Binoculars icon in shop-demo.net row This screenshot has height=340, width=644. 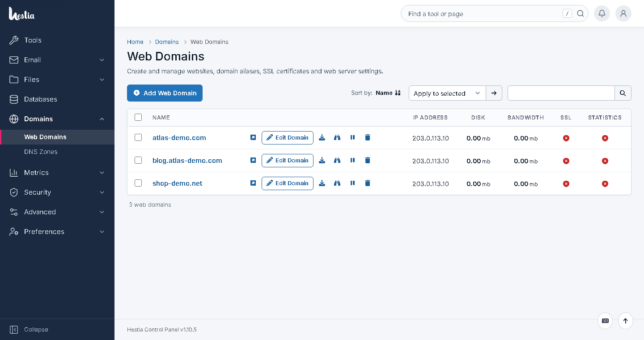tap(337, 183)
